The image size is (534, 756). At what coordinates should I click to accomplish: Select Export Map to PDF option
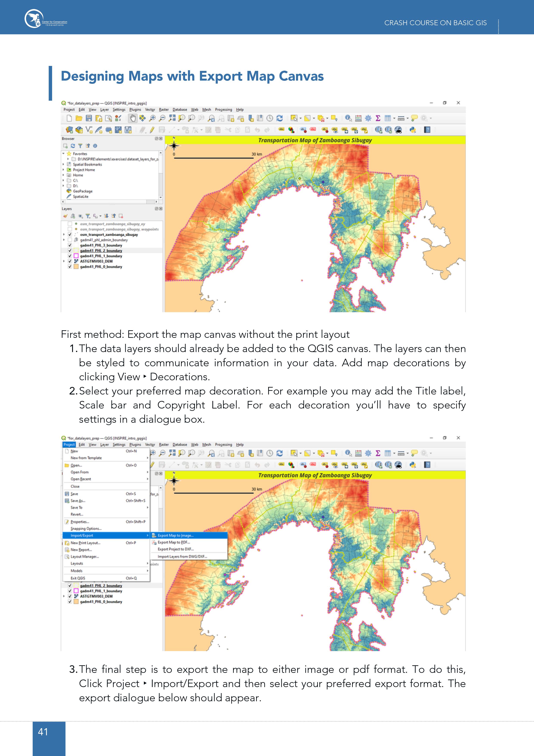click(174, 542)
